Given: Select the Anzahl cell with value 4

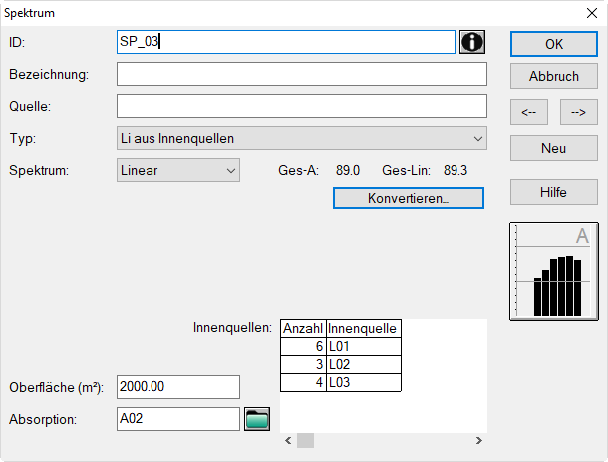Looking at the screenshot, I should (x=303, y=382).
